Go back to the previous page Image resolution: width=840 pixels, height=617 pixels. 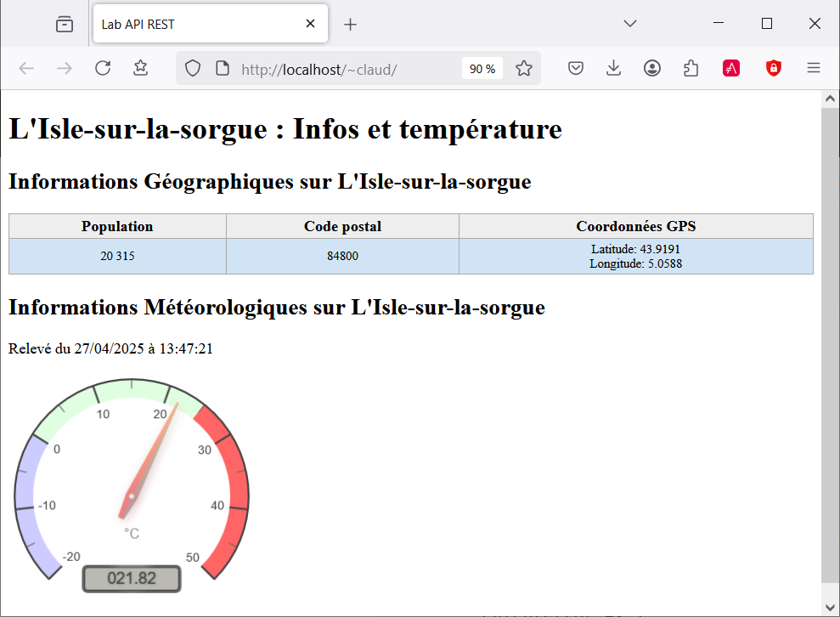(26, 68)
